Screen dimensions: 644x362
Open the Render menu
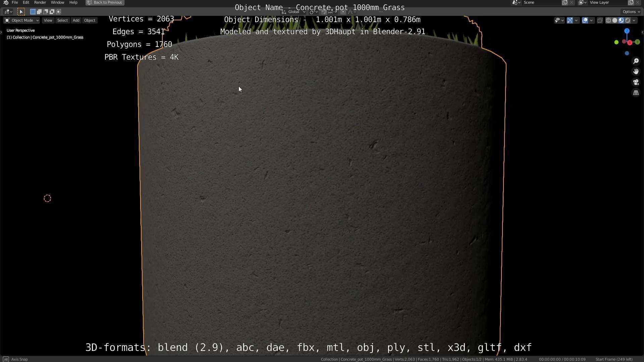[x=40, y=2]
